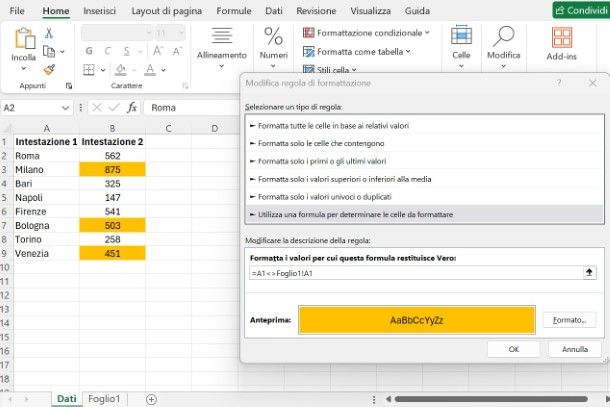Switch to the Revisione tab
Screen dimensions: 610x407
pos(316,11)
